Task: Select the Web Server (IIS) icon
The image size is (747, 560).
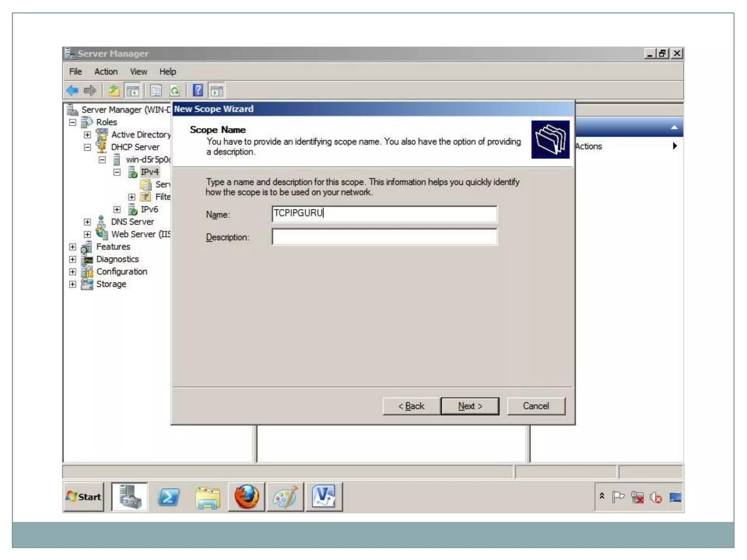Action: tap(102, 234)
